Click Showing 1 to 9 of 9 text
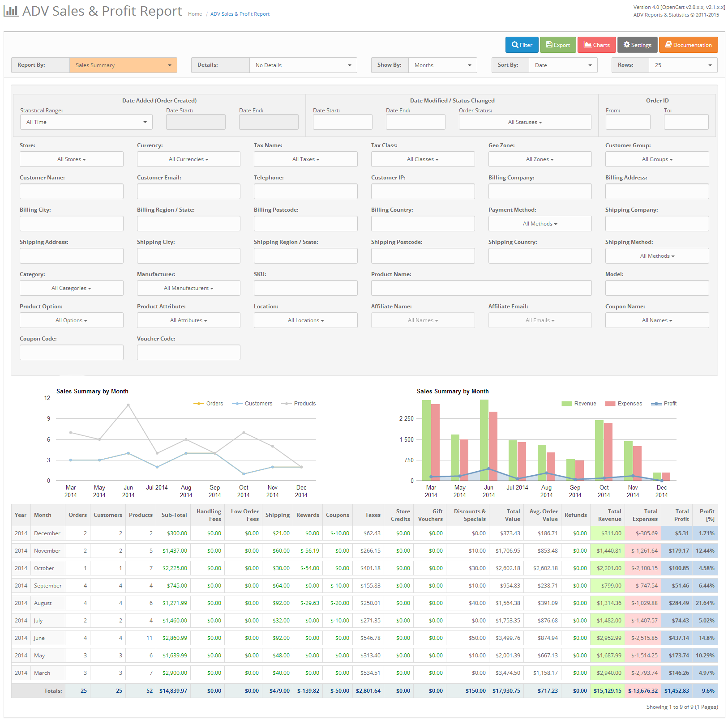Viewport: 728px width, 720px height. pos(682,707)
